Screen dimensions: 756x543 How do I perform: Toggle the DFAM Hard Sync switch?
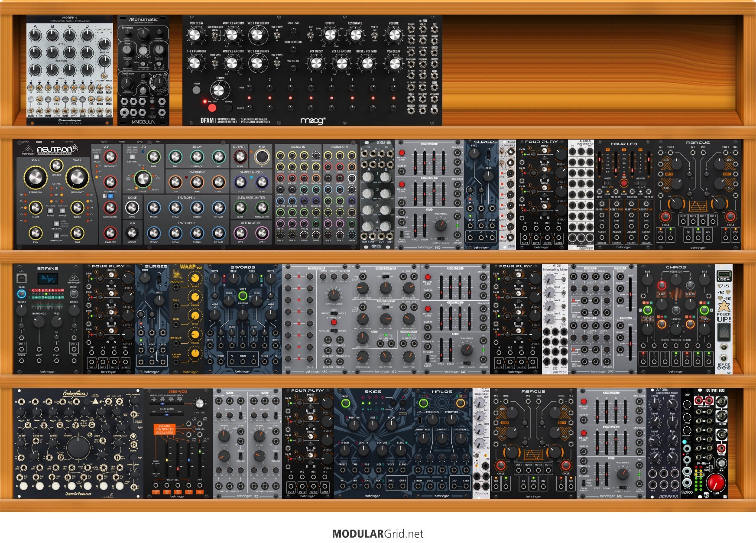[215, 63]
